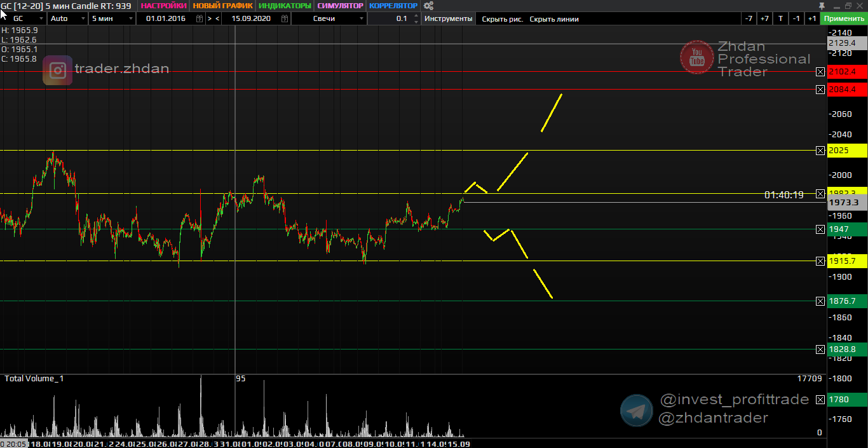Click the pin window icon
The image size is (868, 448).
(x=822, y=6)
